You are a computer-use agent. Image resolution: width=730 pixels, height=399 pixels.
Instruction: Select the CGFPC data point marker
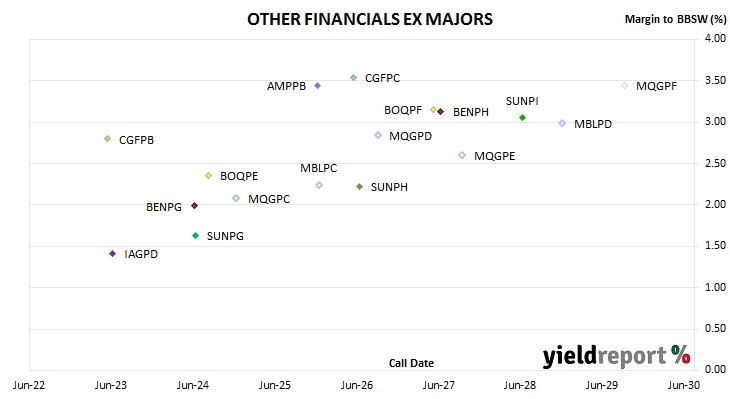tap(353, 77)
